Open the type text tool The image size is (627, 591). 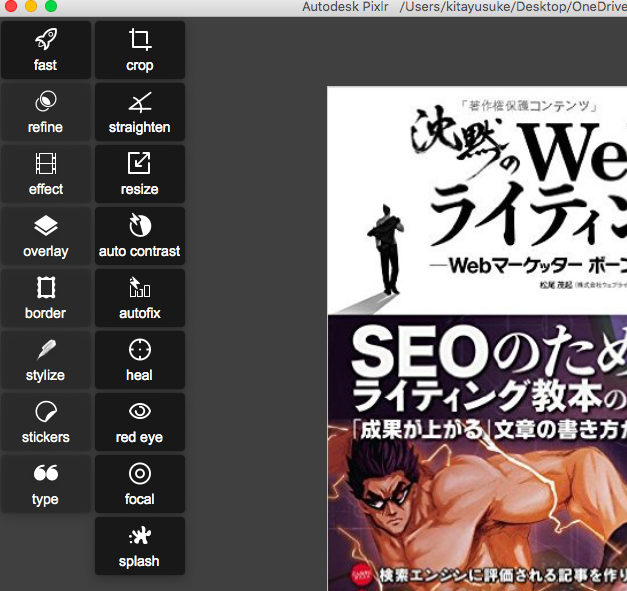46,484
